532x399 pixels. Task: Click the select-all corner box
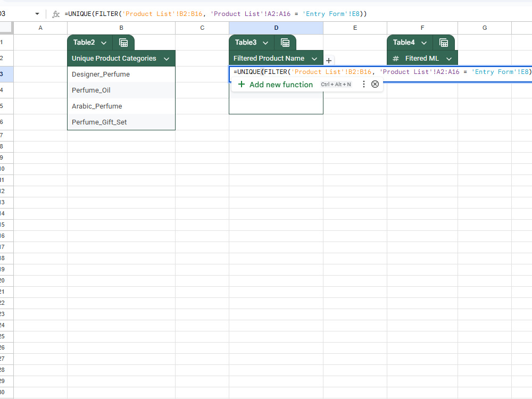coord(6,28)
